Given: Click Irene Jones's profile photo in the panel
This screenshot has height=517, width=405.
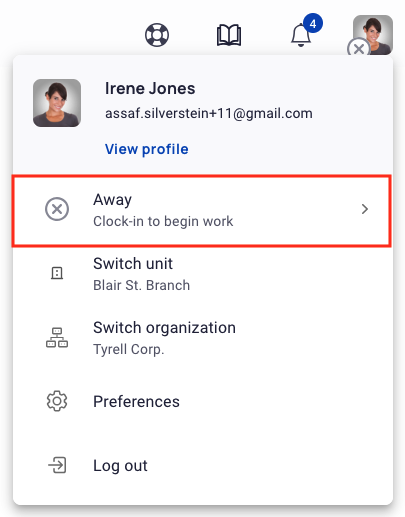Looking at the screenshot, I should (57, 103).
